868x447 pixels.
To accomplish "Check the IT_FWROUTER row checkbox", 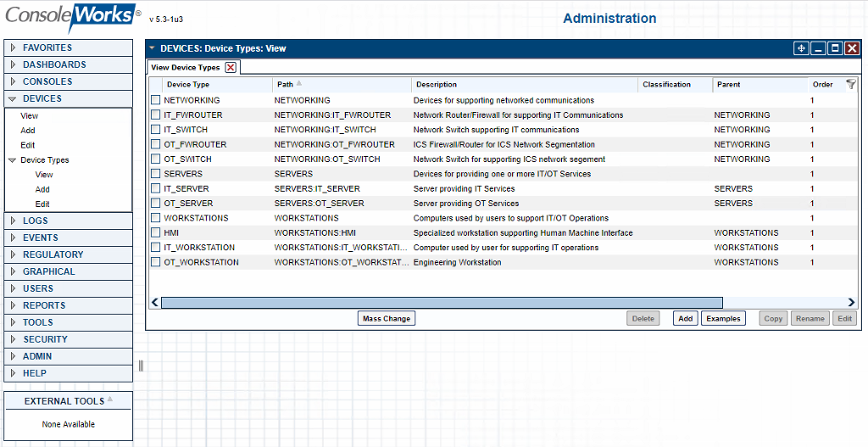I will pos(156,115).
